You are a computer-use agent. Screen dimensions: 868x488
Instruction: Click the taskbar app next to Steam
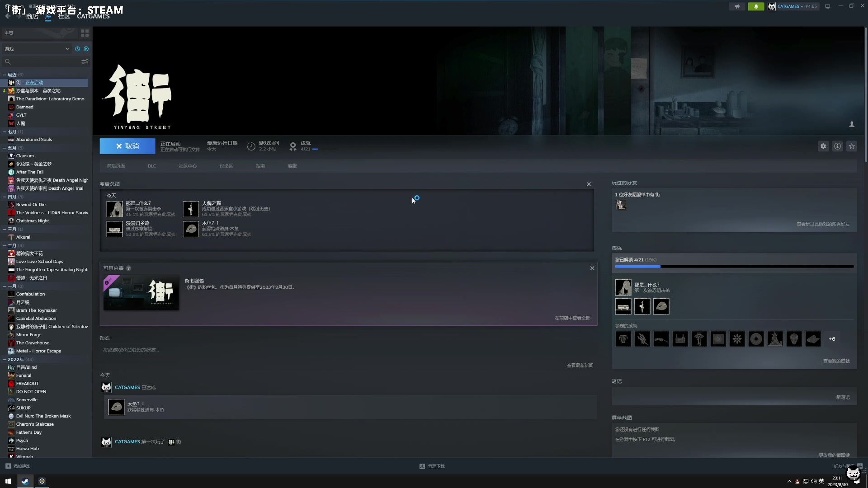42,481
